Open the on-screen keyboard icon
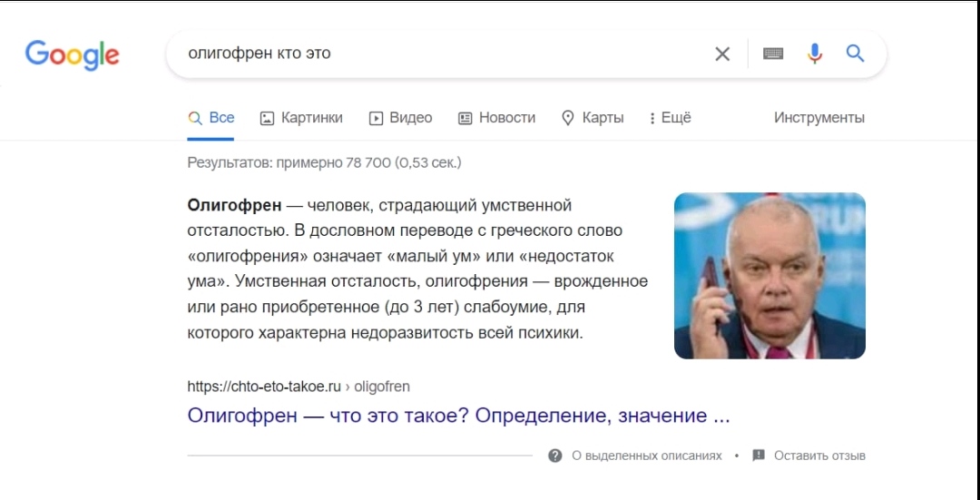The height and width of the screenshot is (500, 980). click(x=773, y=54)
